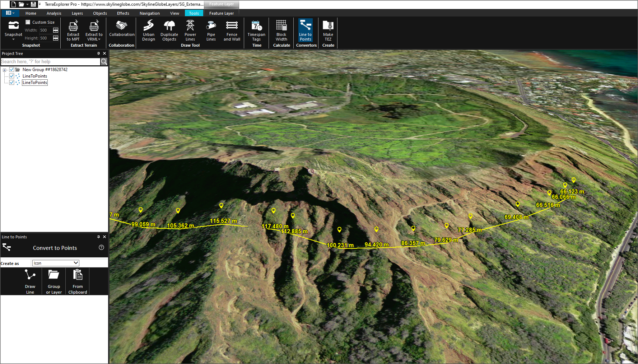Toggle visibility of first LineToPoints layer

click(11, 76)
